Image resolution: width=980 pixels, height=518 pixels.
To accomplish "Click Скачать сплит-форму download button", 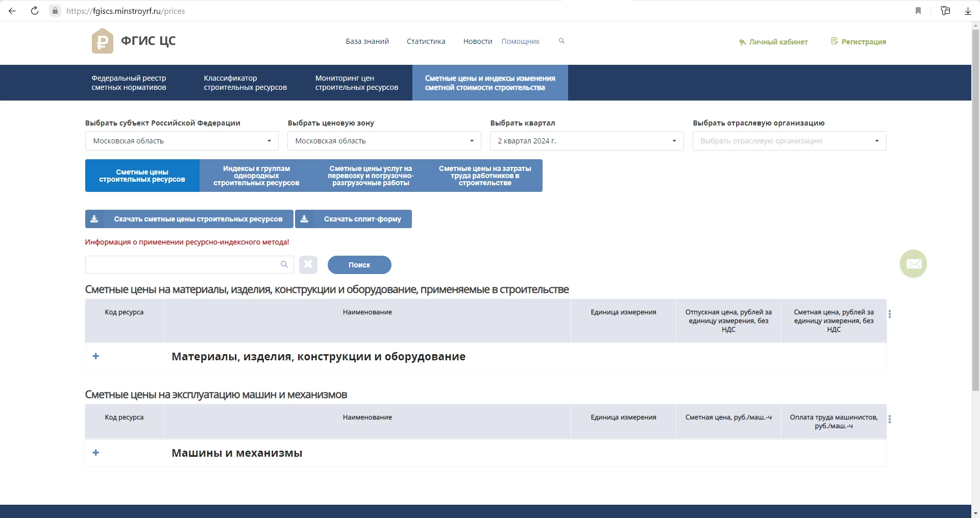I will point(353,219).
